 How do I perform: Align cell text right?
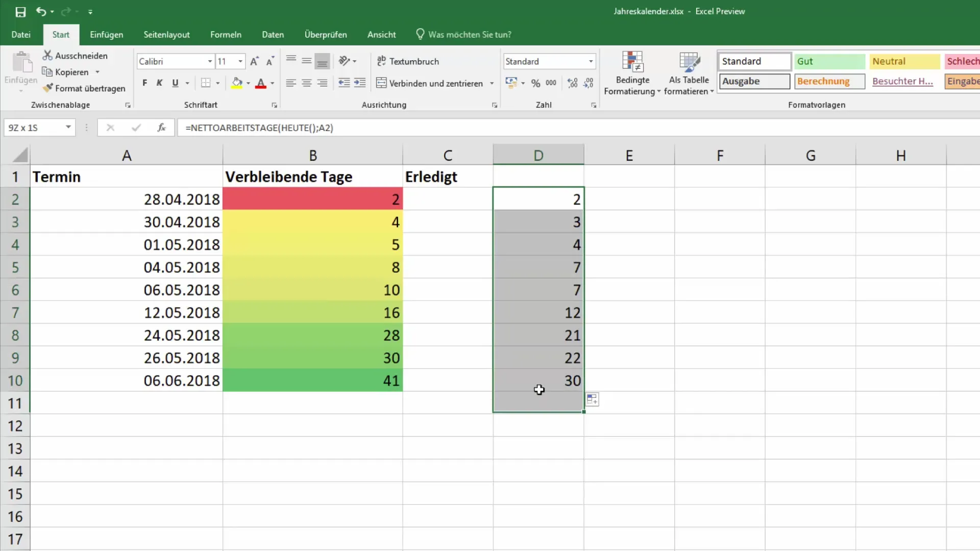click(x=322, y=83)
